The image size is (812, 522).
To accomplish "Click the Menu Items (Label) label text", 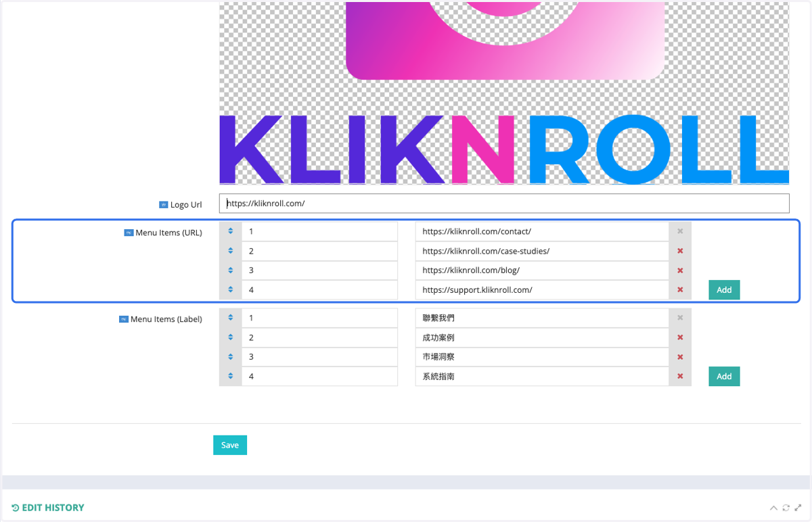I will 166,319.
